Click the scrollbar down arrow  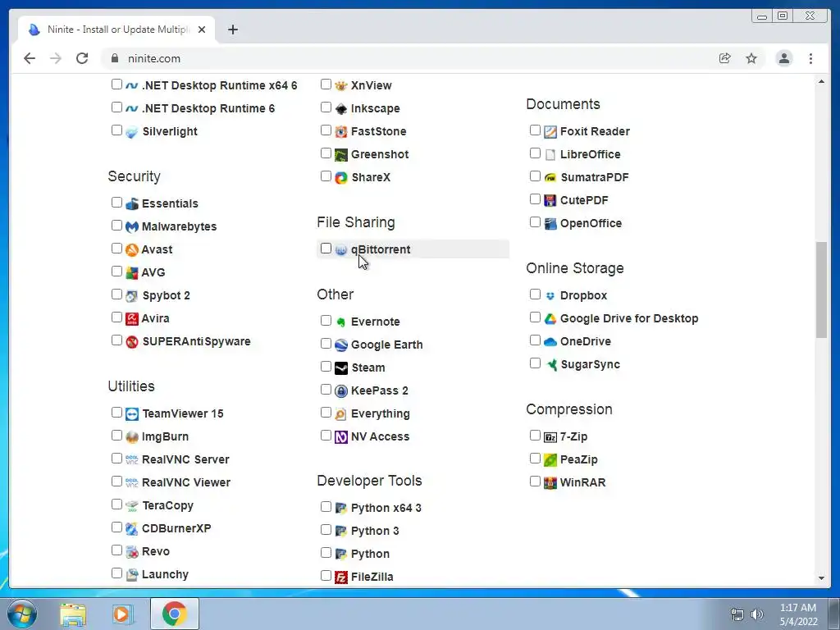point(821,578)
